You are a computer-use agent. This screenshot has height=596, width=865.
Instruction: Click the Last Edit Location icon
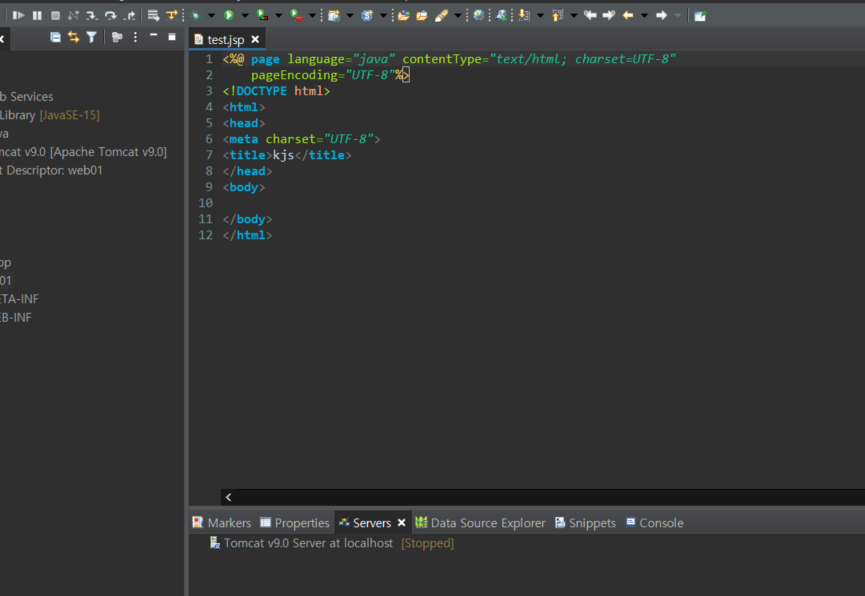(590, 15)
